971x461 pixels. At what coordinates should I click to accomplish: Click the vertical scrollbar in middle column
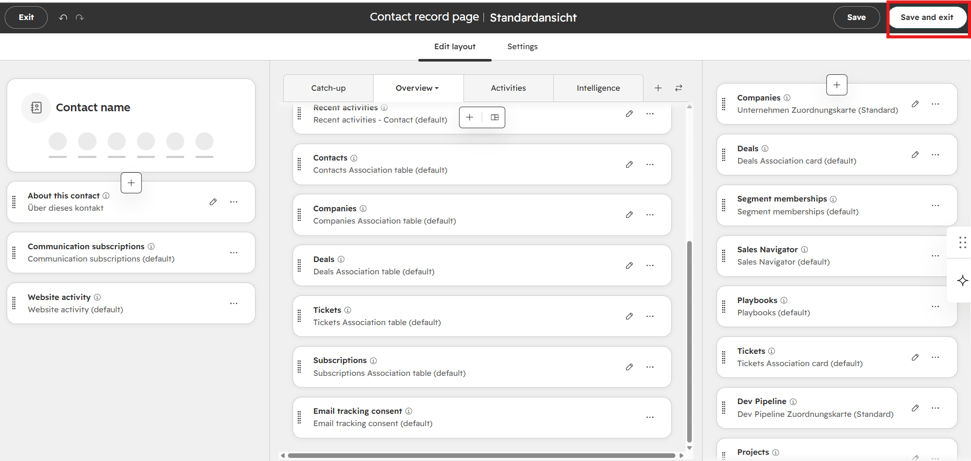(x=689, y=341)
